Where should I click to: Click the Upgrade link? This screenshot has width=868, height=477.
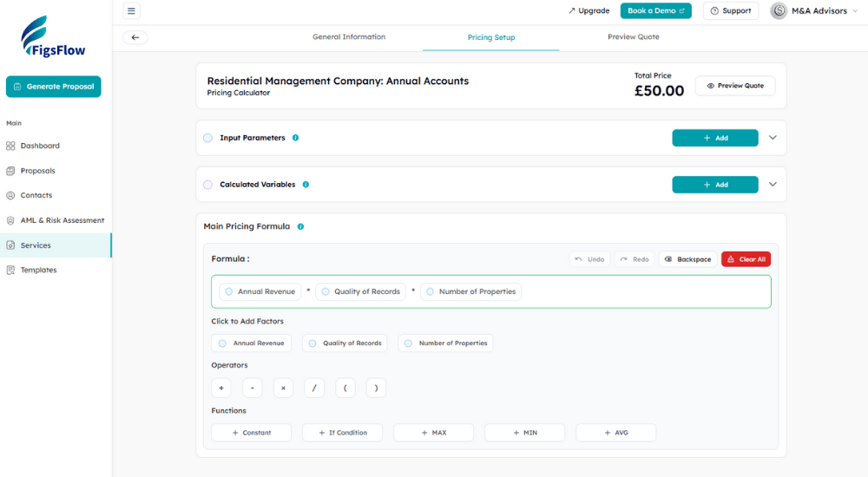(589, 10)
